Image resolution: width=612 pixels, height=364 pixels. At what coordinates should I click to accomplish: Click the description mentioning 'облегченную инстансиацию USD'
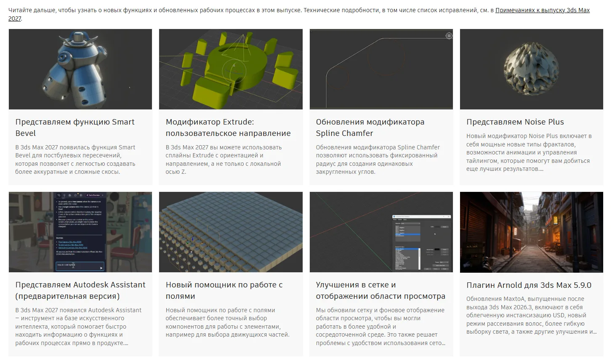coord(532,315)
